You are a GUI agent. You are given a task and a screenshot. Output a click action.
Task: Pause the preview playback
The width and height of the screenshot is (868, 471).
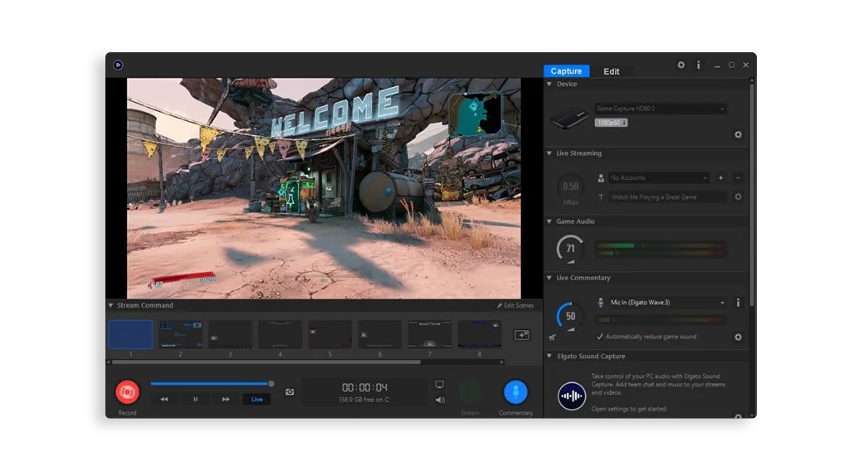195,399
